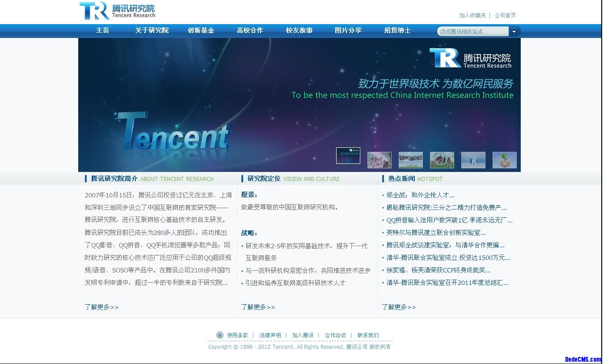Select the second banner thumbnail
The height and width of the screenshot is (364, 603).
click(379, 160)
